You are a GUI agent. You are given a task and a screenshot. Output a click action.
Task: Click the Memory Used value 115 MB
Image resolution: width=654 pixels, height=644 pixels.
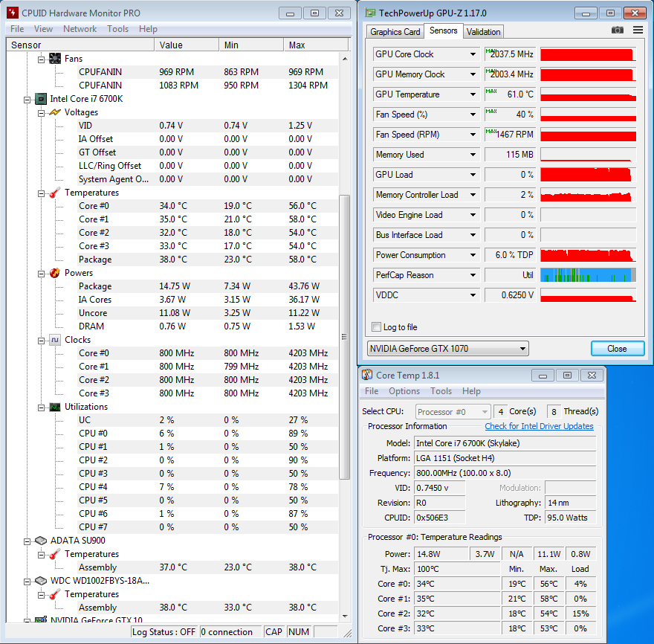tap(511, 155)
